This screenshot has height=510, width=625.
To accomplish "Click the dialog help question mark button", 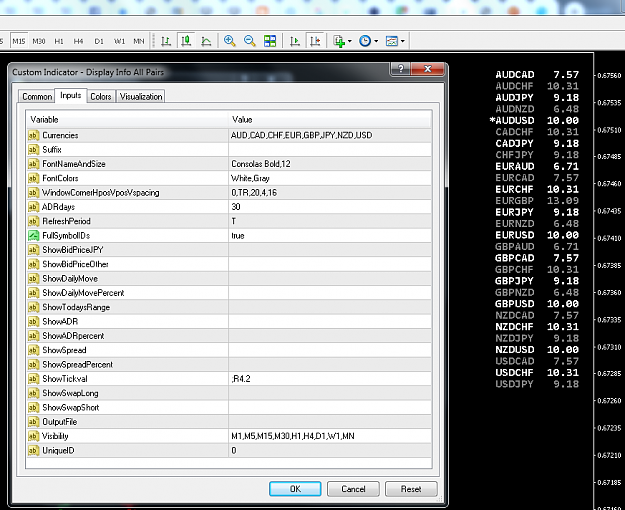I will tap(401, 69).
